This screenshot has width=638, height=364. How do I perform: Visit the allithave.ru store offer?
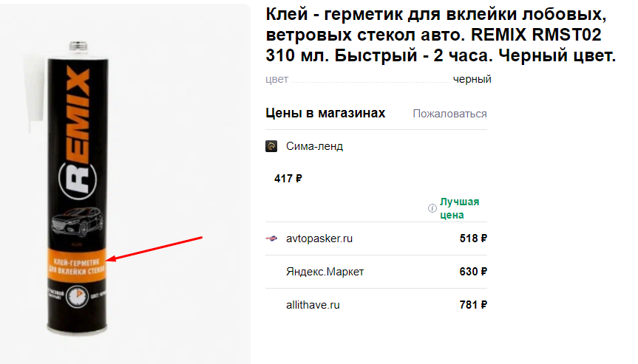coord(313,304)
